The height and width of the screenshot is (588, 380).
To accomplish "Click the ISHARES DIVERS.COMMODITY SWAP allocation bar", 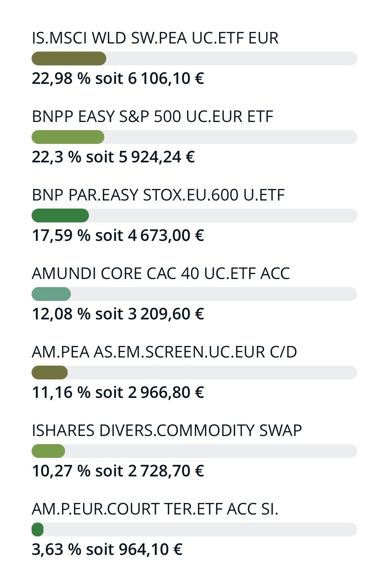I will click(48, 451).
